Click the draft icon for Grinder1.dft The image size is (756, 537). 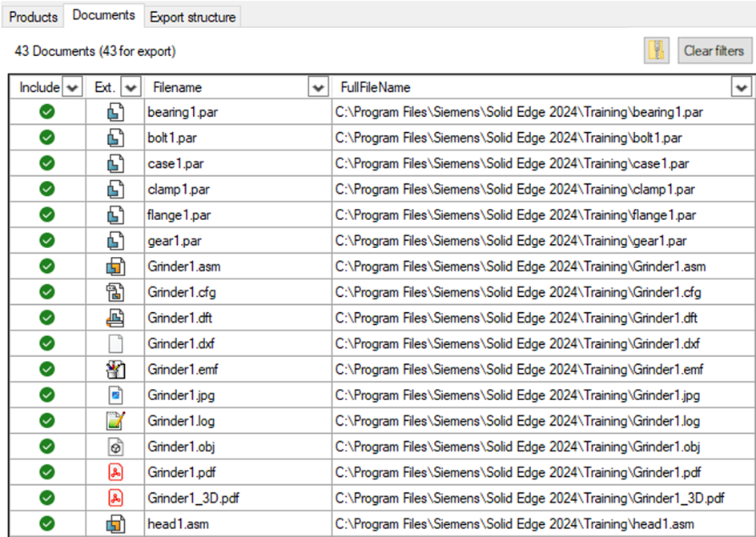click(115, 318)
